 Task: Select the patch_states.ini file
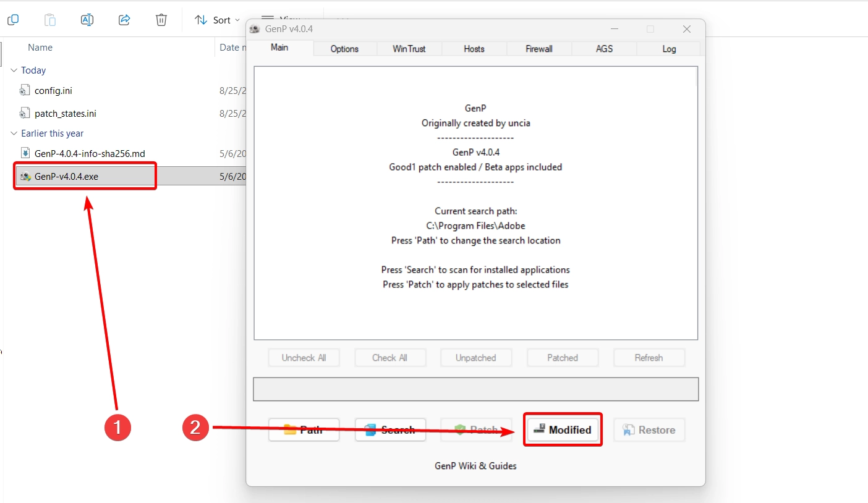66,114
